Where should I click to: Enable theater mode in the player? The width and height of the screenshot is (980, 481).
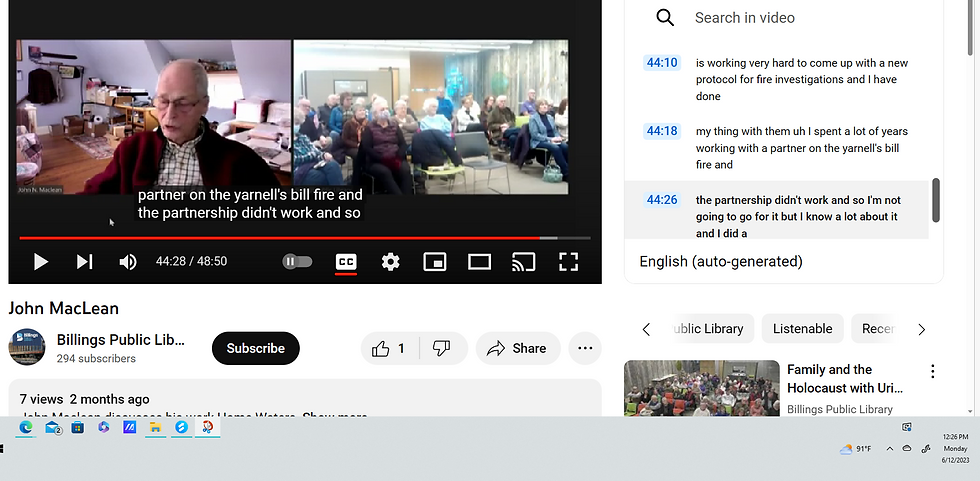point(479,262)
